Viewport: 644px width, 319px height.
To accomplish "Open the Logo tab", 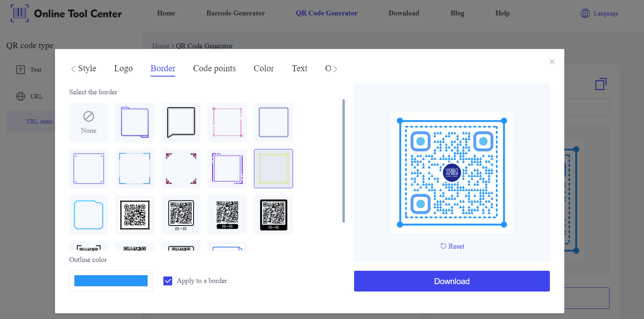I will (123, 68).
